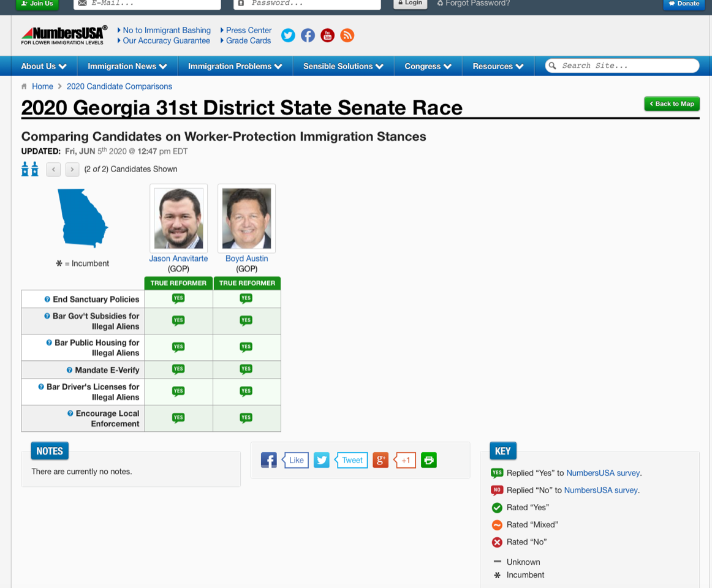Screen dimensions: 712x588
Task: Expand the Immigration Problems dropdown menu
Action: [235, 66]
